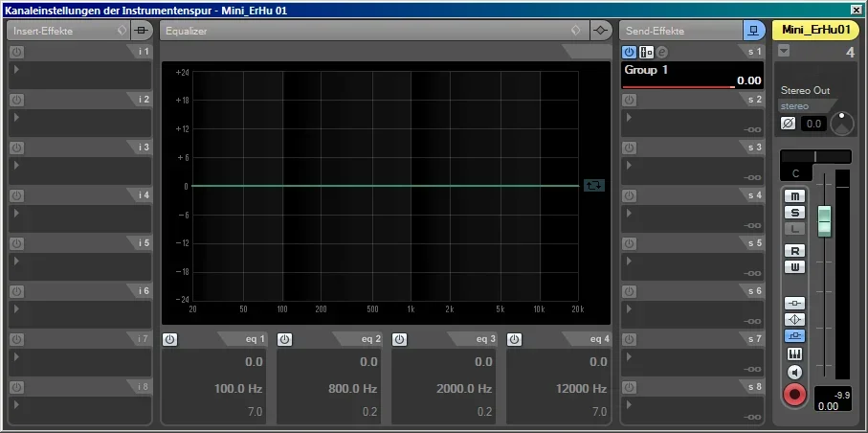Viewport: 868px width, 433px height.
Task: Toggle EQ bypass state in channel strip
Action: [795, 319]
